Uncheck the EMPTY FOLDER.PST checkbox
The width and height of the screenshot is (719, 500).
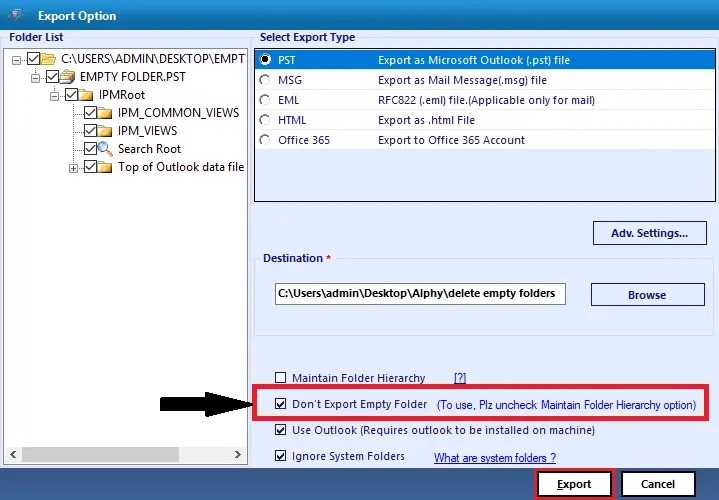(52, 77)
